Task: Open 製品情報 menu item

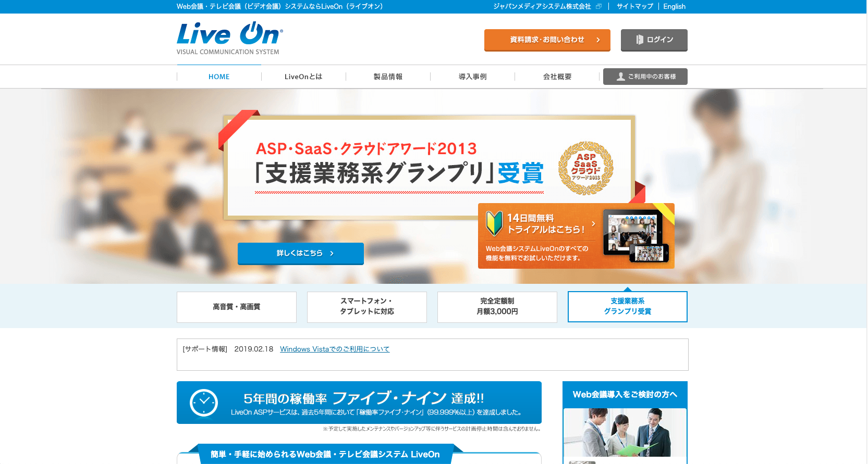Action: (x=388, y=77)
